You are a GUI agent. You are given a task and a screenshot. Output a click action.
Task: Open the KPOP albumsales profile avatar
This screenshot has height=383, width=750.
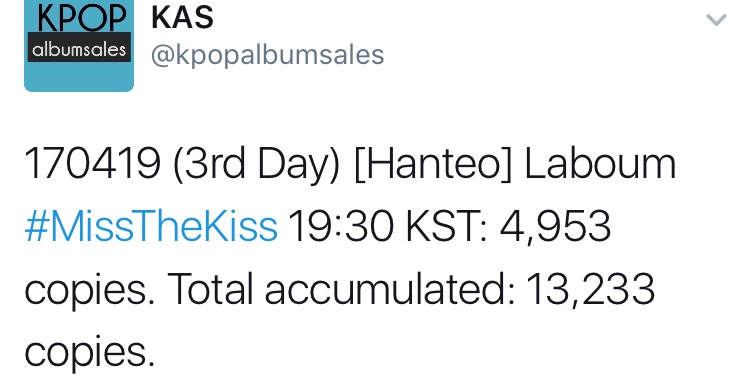[79, 46]
